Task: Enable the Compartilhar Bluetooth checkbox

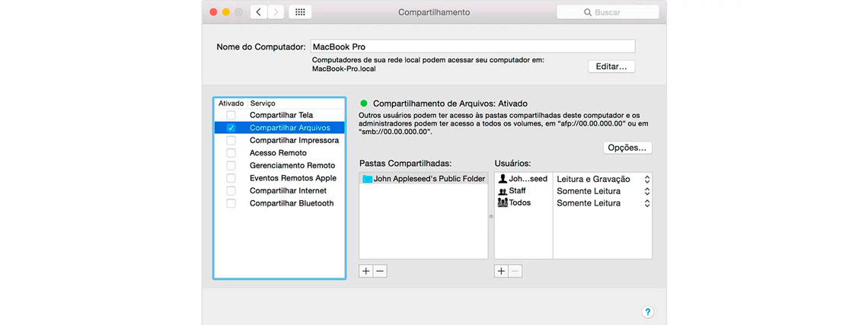Action: [231, 203]
